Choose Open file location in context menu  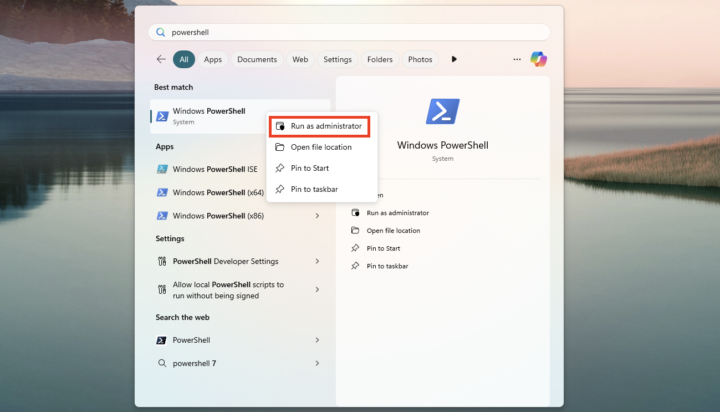tap(321, 147)
